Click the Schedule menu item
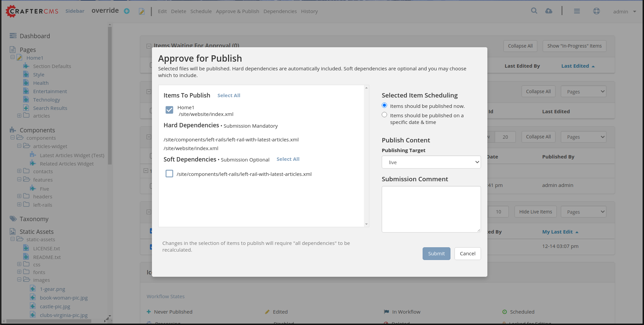Viewport: 644px width, 325px height. pyautogui.click(x=201, y=11)
